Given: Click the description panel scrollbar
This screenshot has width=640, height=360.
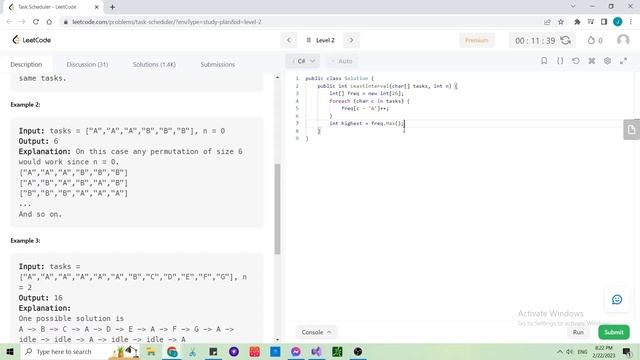Looking at the screenshot, I should pos(277,209).
